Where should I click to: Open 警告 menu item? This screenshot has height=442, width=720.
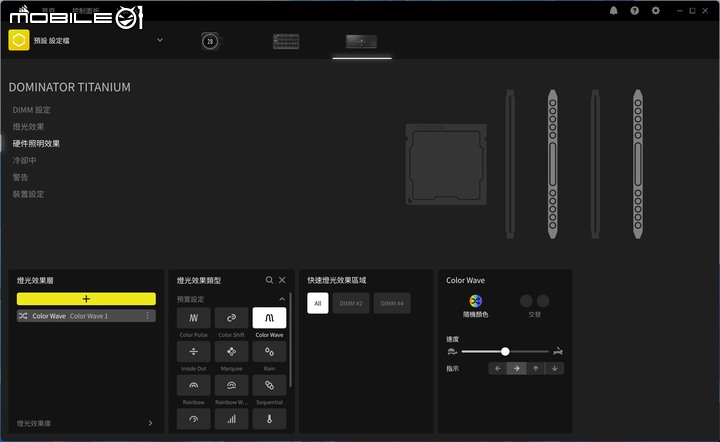[x=20, y=177]
